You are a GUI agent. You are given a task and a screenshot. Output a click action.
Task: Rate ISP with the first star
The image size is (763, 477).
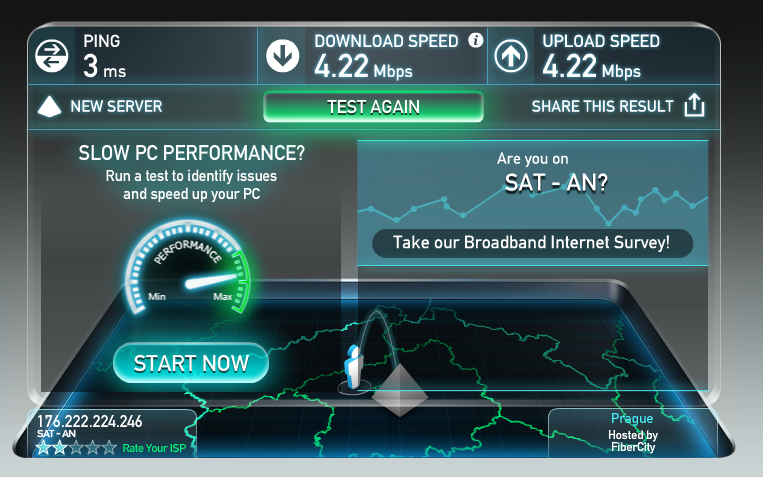click(x=43, y=447)
